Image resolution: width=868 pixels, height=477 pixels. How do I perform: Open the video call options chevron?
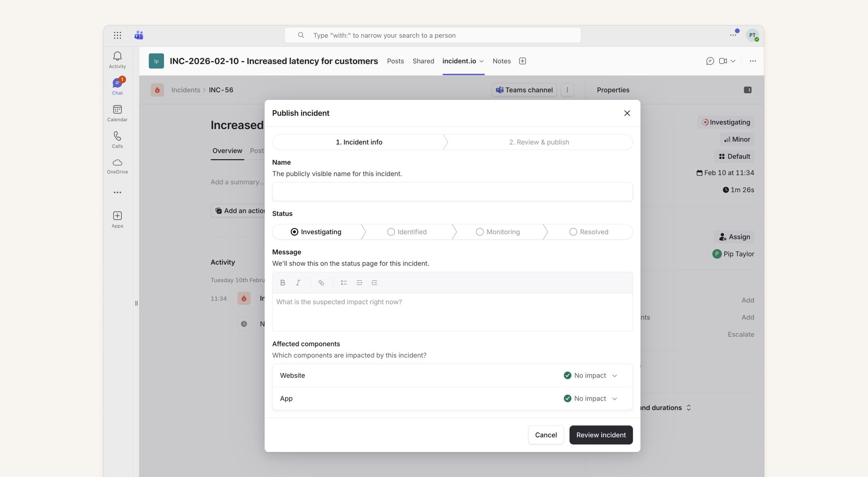tap(733, 61)
